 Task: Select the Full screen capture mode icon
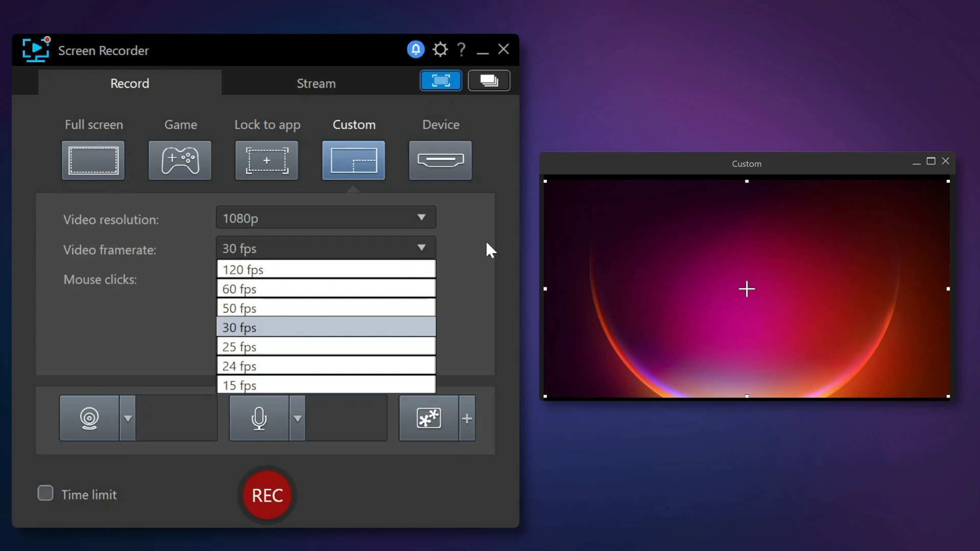tap(93, 160)
